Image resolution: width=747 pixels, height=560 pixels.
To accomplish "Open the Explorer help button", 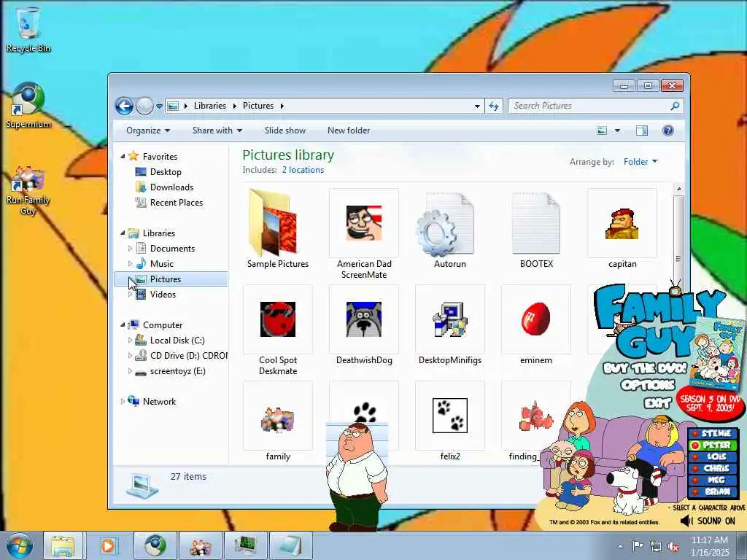I will pyautogui.click(x=668, y=131).
